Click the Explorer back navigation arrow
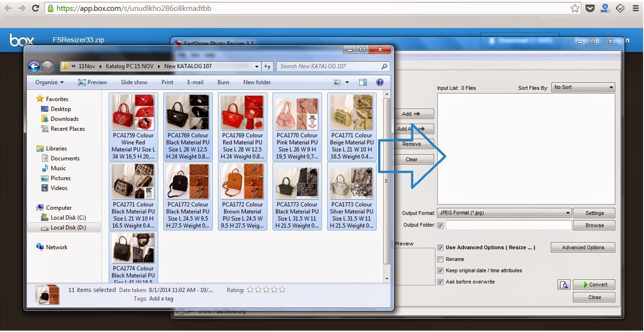 coord(34,67)
